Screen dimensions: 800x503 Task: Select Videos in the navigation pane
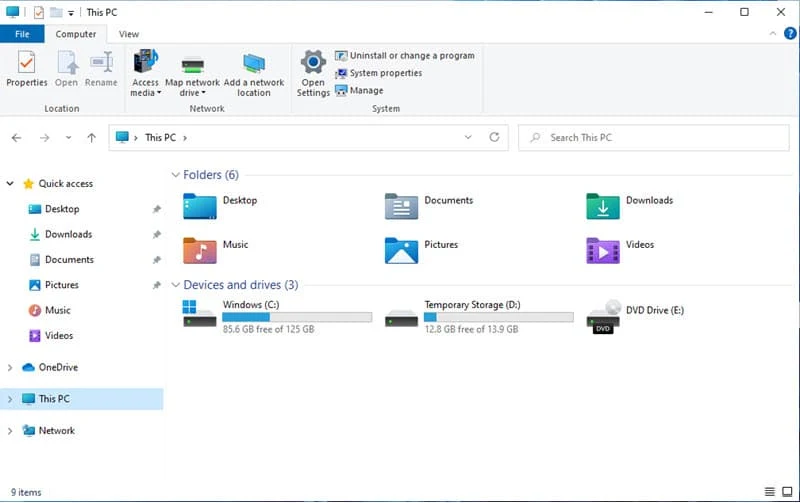point(59,336)
